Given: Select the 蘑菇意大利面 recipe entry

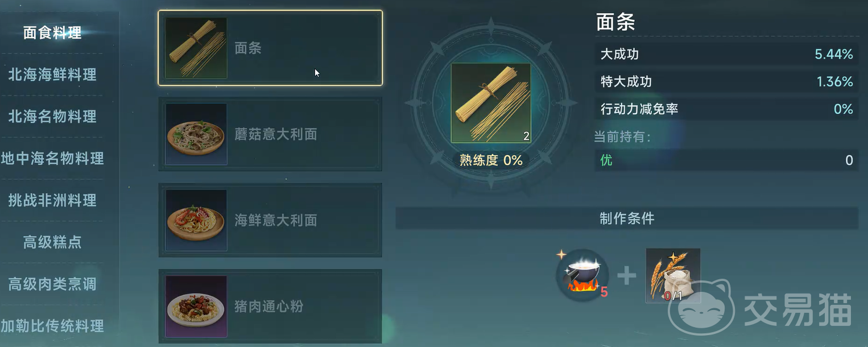Looking at the screenshot, I should [270, 134].
